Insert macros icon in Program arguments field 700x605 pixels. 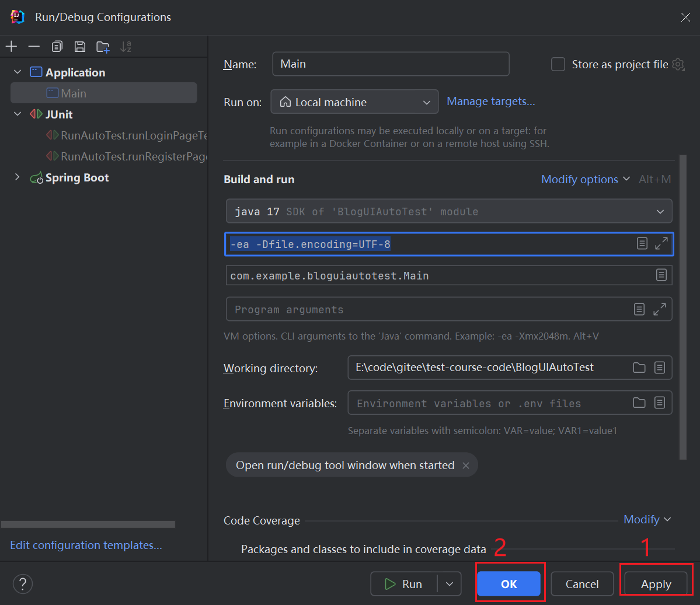click(639, 309)
